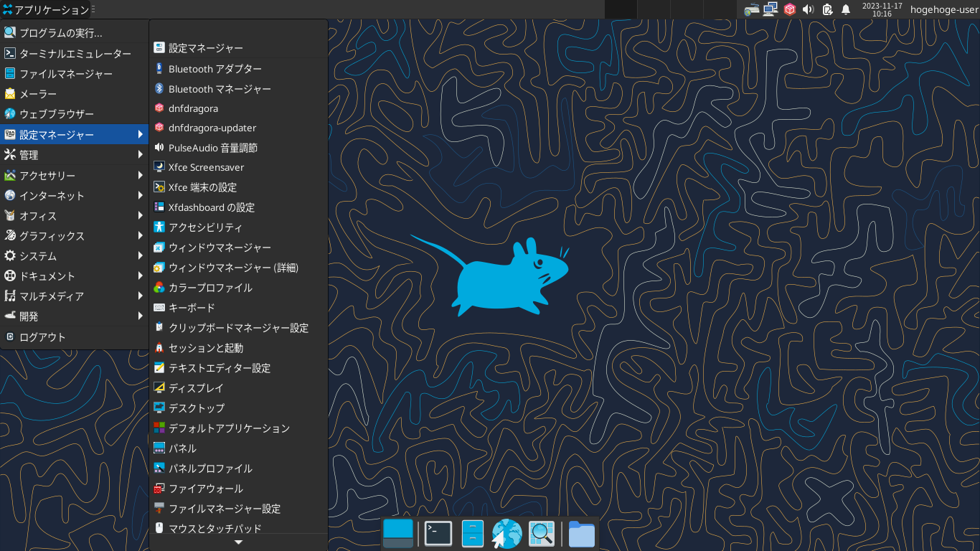Click the date and time clock
980x551 pixels.
(x=882, y=9)
